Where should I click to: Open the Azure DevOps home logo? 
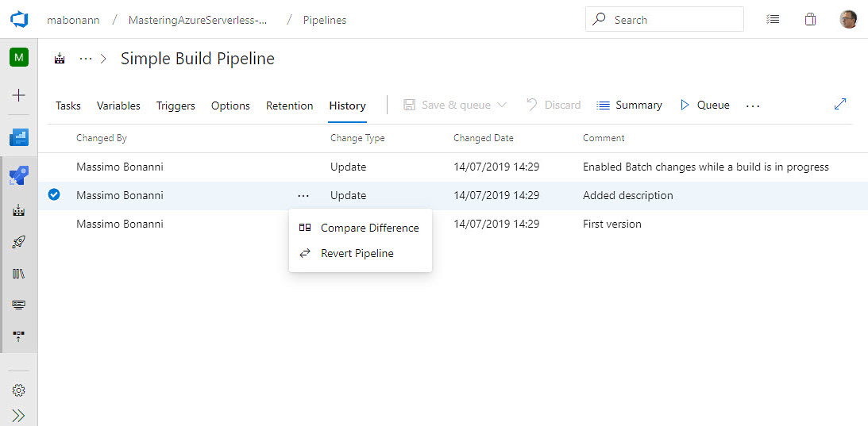coord(19,19)
